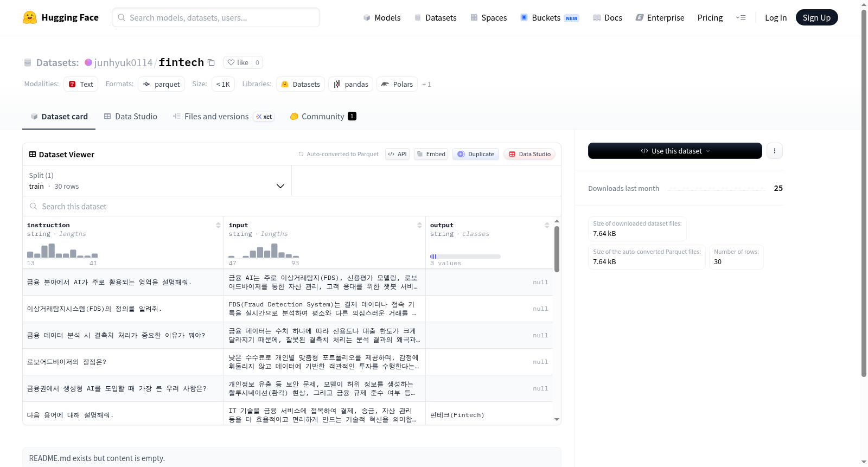868x467 pixels.
Task: Open the Buckets NEW navigation item
Action: click(x=550, y=17)
